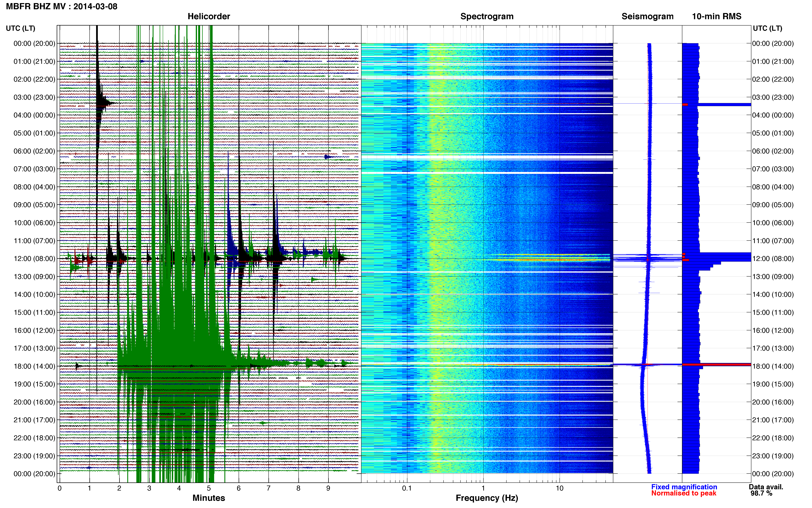Click the 'Normalised to peak' legend text
This screenshot has width=812, height=508.
(x=684, y=493)
